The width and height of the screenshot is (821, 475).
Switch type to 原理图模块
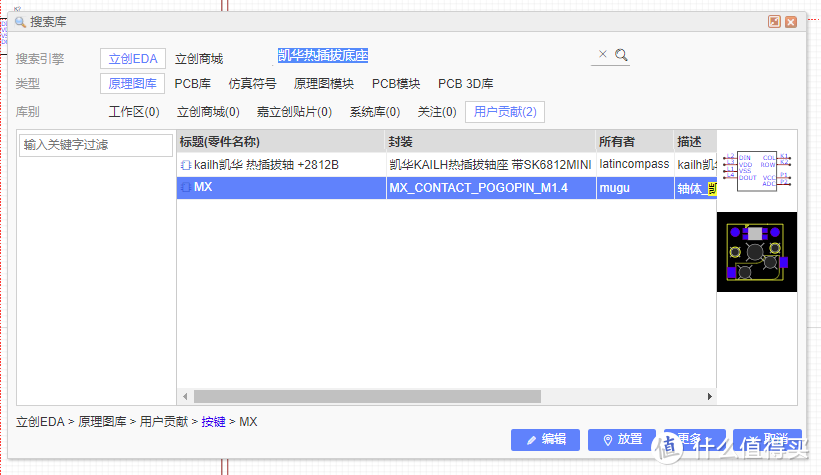(324, 84)
